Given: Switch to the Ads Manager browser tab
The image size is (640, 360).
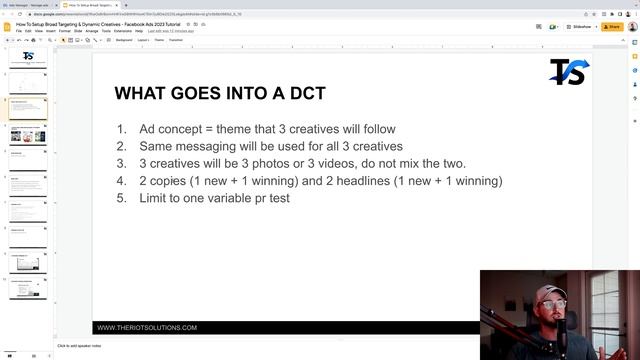Looking at the screenshot, I should (29, 5).
